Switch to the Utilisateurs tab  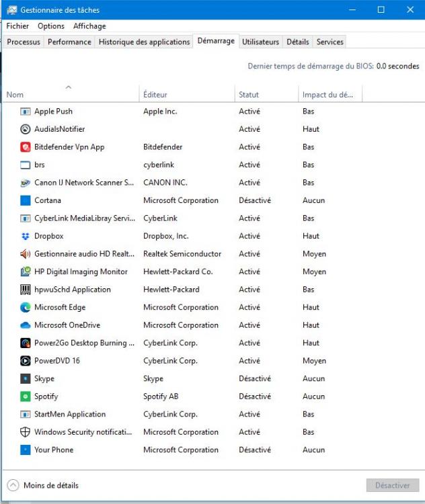(260, 42)
